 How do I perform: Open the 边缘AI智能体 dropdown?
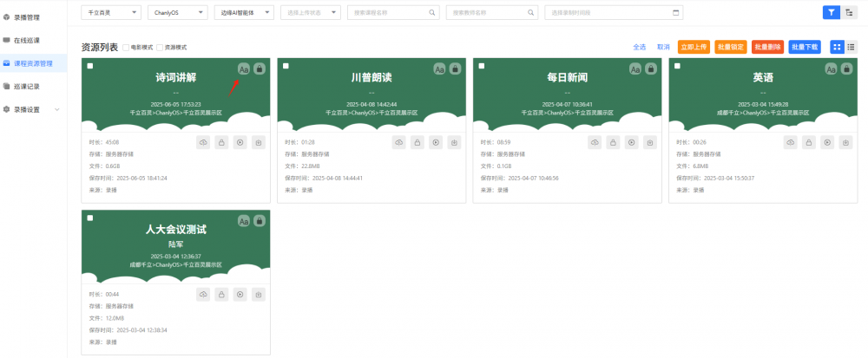243,13
